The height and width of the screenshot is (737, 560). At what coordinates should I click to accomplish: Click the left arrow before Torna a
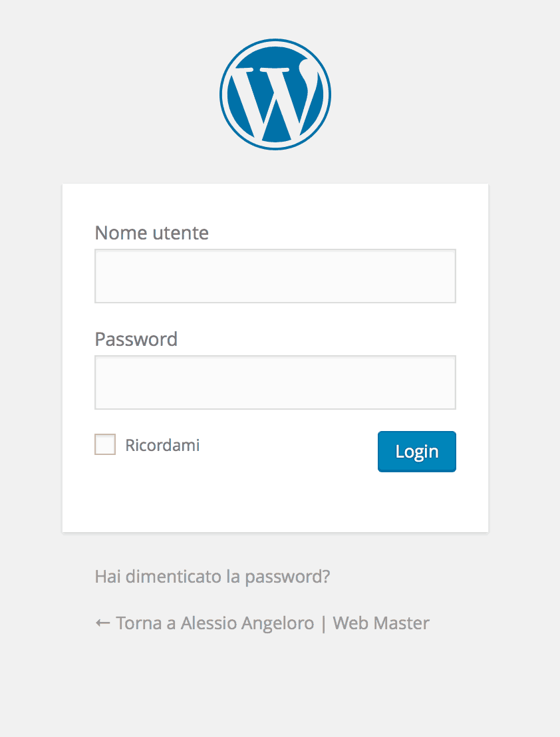102,623
